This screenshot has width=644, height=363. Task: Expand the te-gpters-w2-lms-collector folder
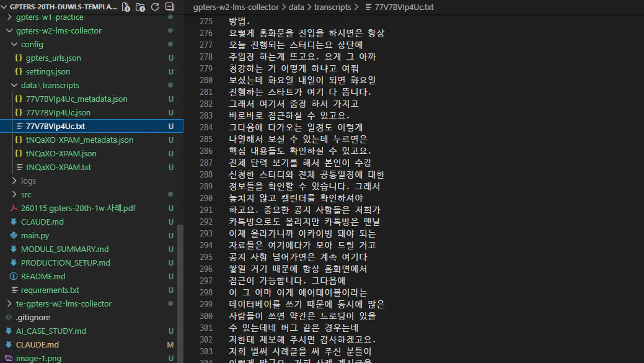coord(9,304)
